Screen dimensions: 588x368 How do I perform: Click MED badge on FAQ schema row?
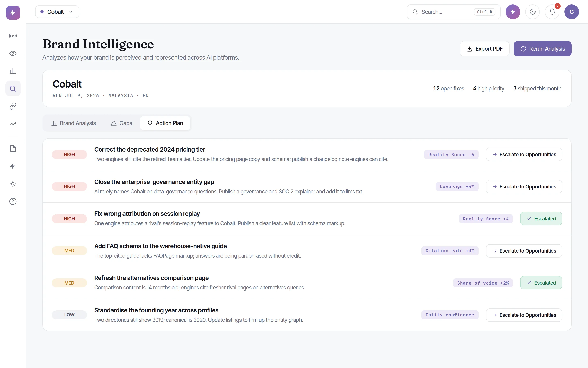tap(69, 251)
